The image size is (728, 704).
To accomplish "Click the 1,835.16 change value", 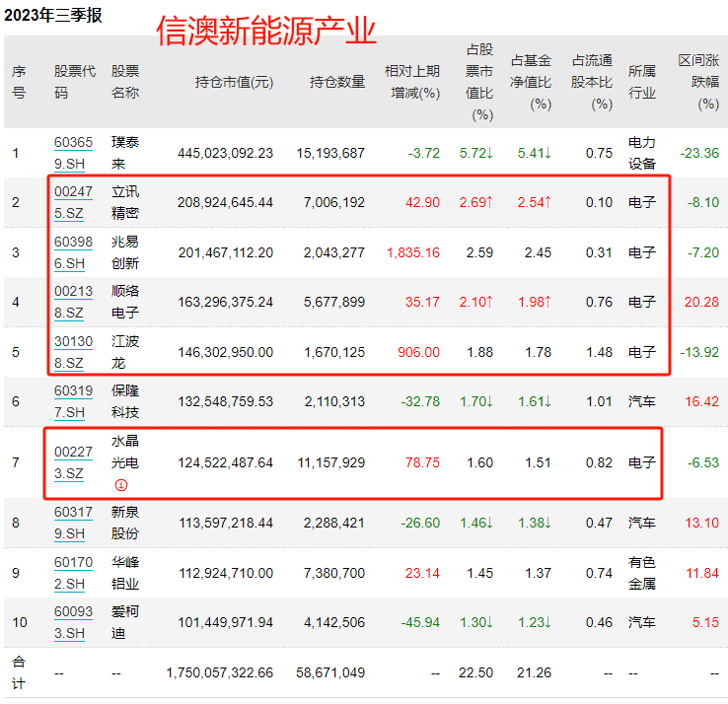I will [x=413, y=252].
